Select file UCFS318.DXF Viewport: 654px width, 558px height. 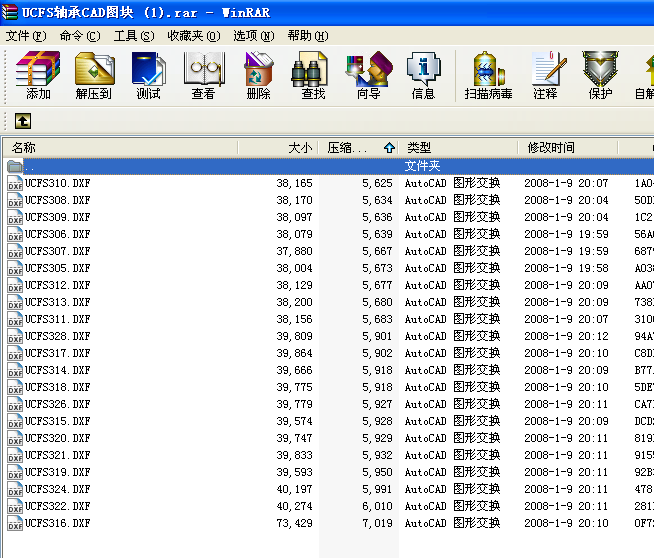click(x=58, y=387)
